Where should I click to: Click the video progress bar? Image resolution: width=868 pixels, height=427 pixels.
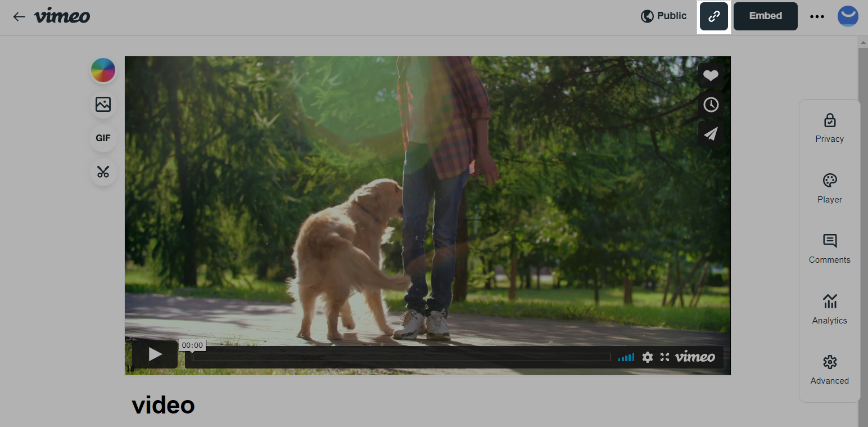[x=401, y=357]
